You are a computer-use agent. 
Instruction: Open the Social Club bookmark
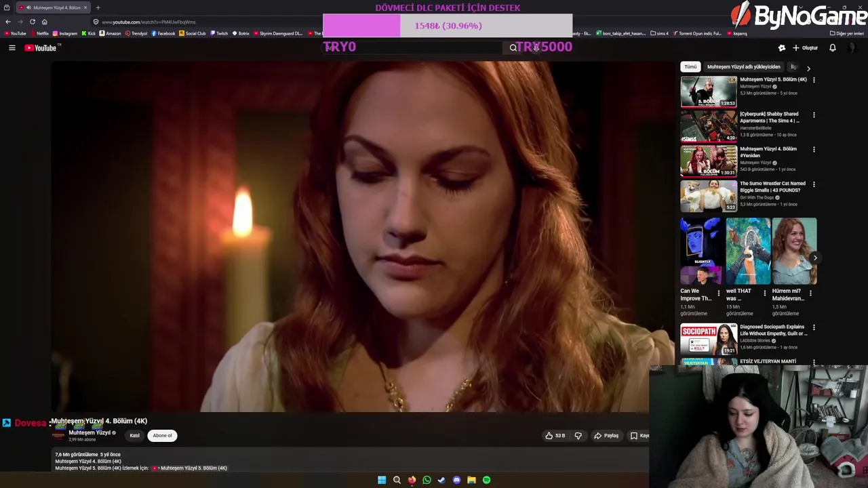(193, 33)
